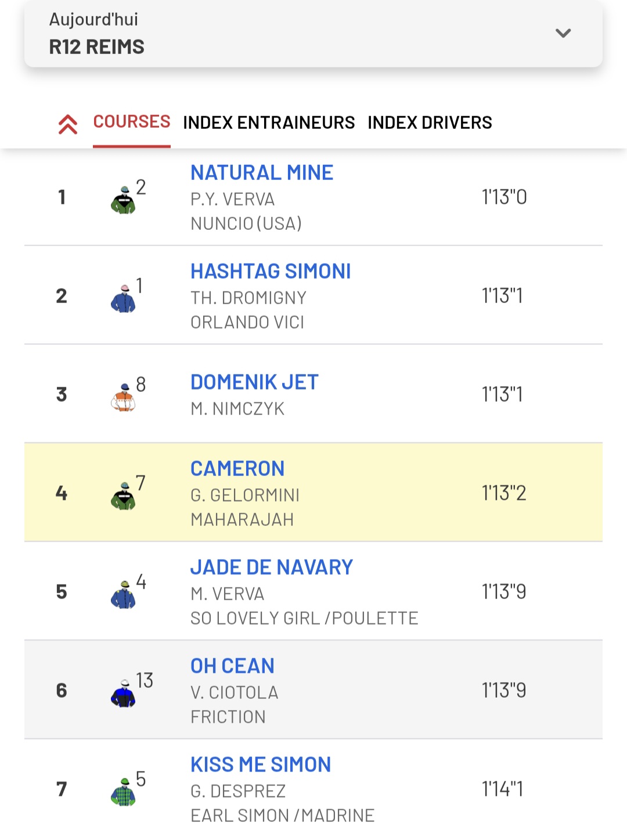Click the red double chevron up icon
This screenshot has width=627, height=840.
click(x=68, y=124)
